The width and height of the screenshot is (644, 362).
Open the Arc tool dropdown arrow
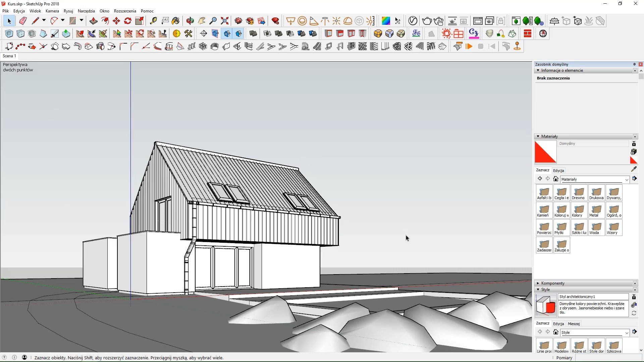[63, 20]
